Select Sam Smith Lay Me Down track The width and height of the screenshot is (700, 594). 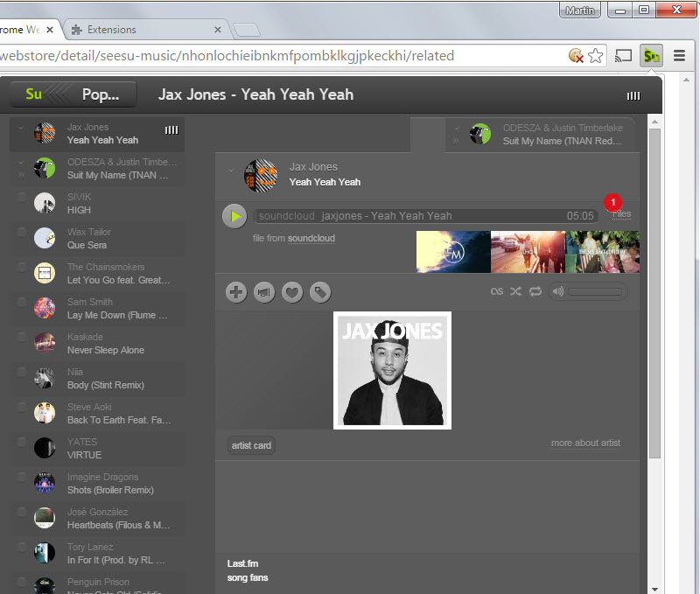[x=97, y=309]
